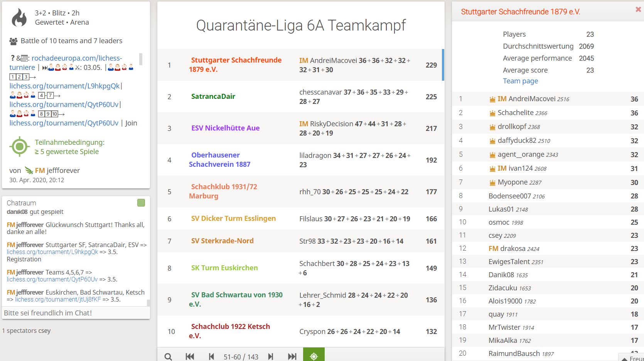
Task: Open player MikaAlka in team list
Action: point(548,340)
